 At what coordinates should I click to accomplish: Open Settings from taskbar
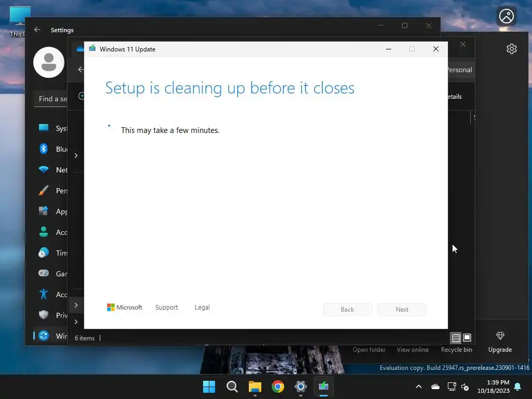click(301, 387)
